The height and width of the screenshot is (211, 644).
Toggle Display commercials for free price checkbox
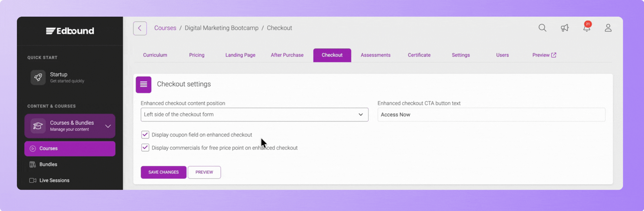145,148
